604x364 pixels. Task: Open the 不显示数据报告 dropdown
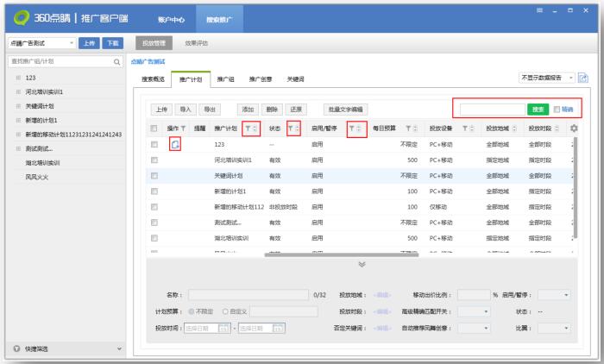tap(545, 78)
